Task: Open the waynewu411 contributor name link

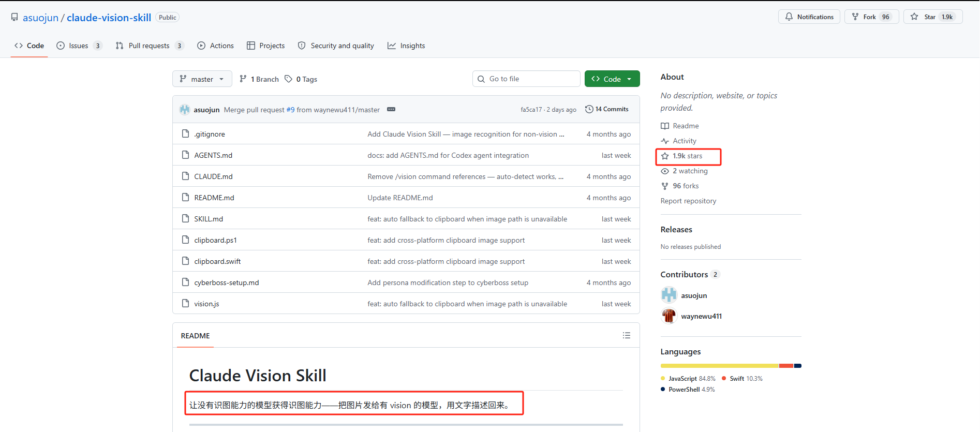Action: (x=701, y=316)
